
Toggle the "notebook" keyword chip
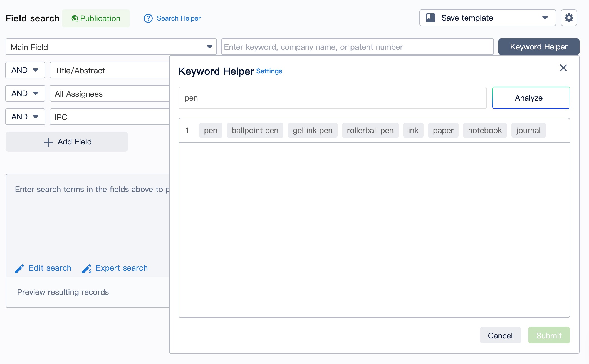[x=484, y=130]
